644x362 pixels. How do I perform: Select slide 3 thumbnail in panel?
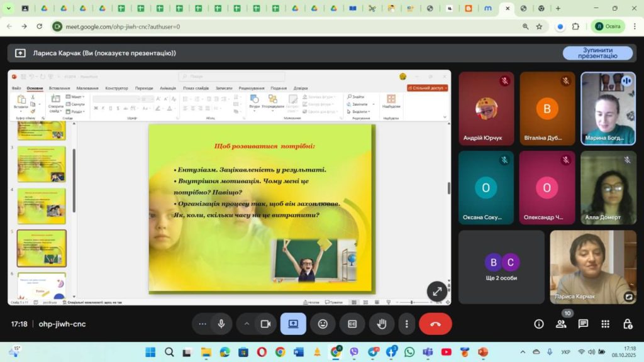[42, 164]
